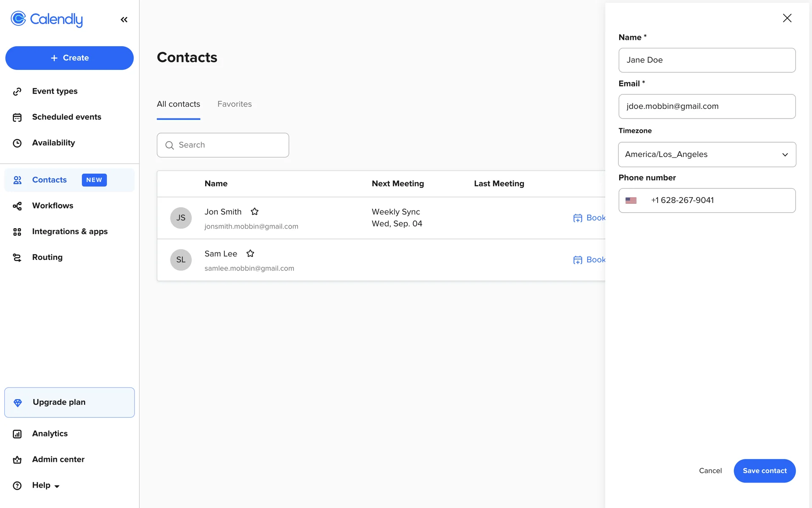Viewport: 812px width, 508px height.
Task: Open the phone country flag selector
Action: click(x=631, y=201)
